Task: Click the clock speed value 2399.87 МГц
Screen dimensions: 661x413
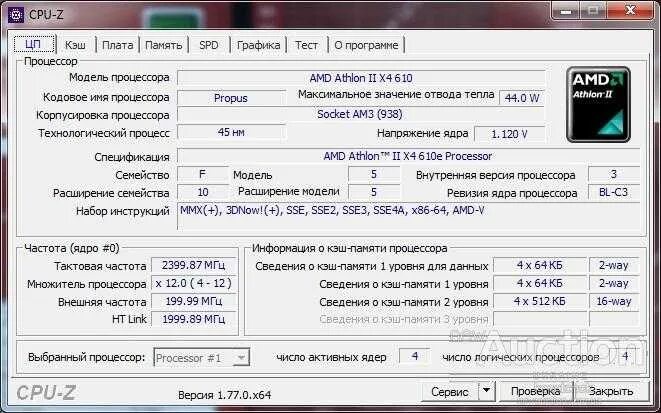Action: coord(193,265)
